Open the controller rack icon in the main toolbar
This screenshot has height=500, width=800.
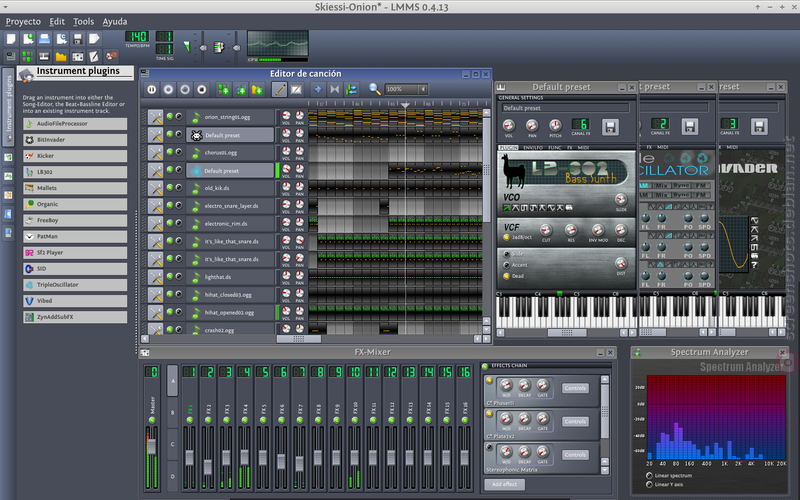111,56
